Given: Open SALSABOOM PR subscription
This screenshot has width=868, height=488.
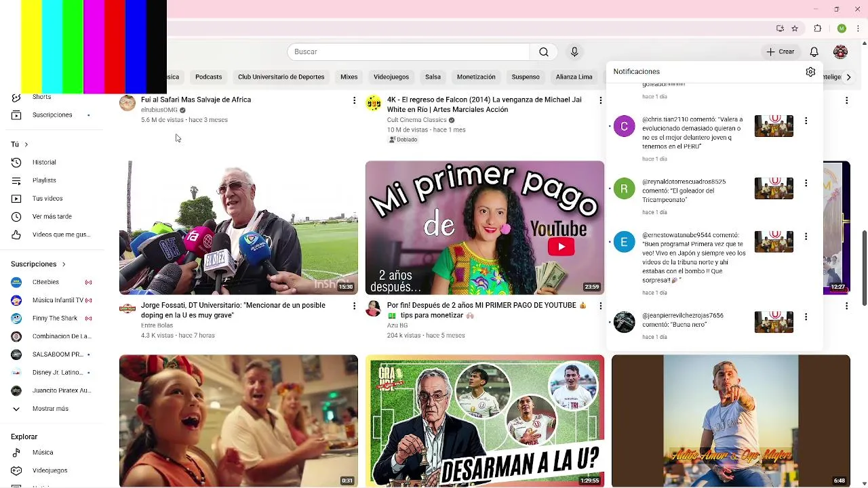Looking at the screenshot, I should tap(52, 354).
